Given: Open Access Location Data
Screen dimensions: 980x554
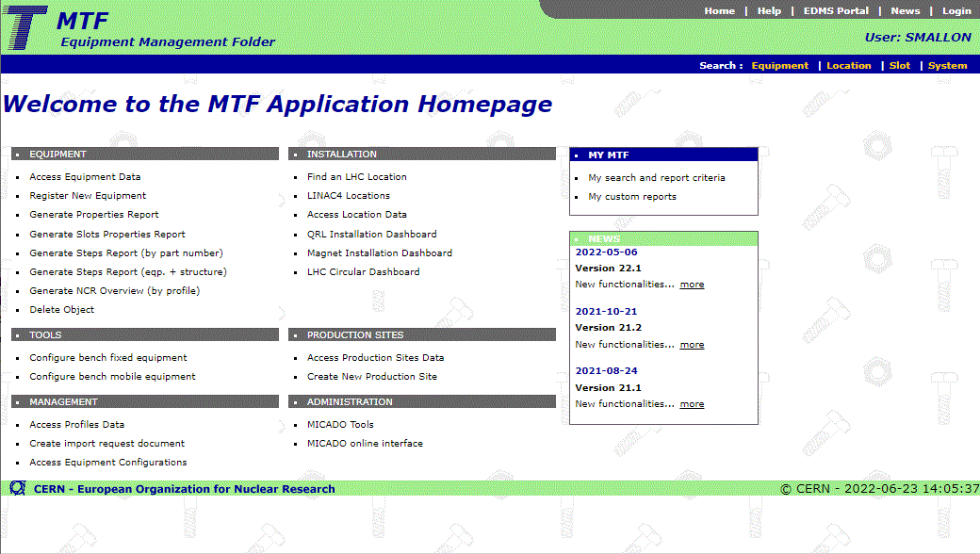Looking at the screenshot, I should coord(357,214).
